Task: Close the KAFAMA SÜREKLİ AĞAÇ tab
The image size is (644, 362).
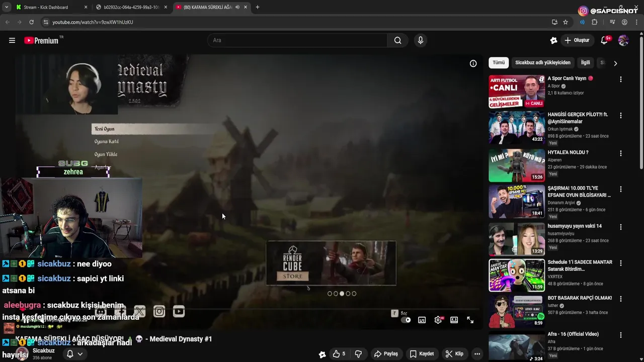Action: pos(245,7)
